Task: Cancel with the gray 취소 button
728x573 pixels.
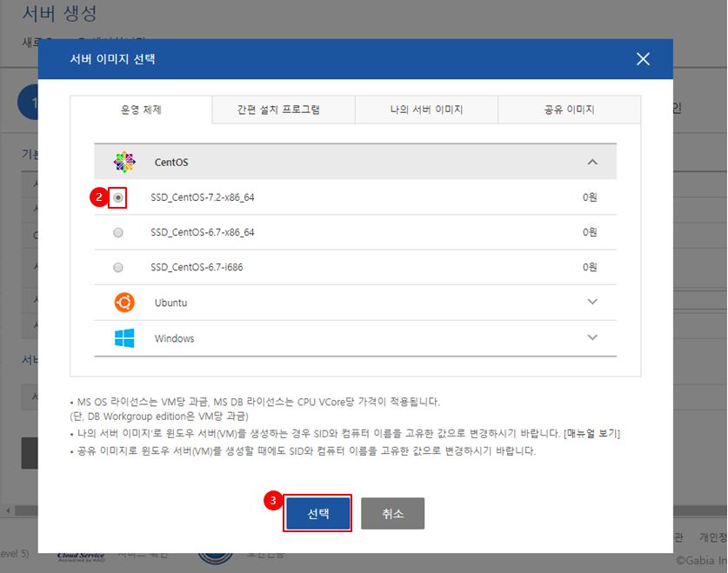Action: pyautogui.click(x=393, y=513)
